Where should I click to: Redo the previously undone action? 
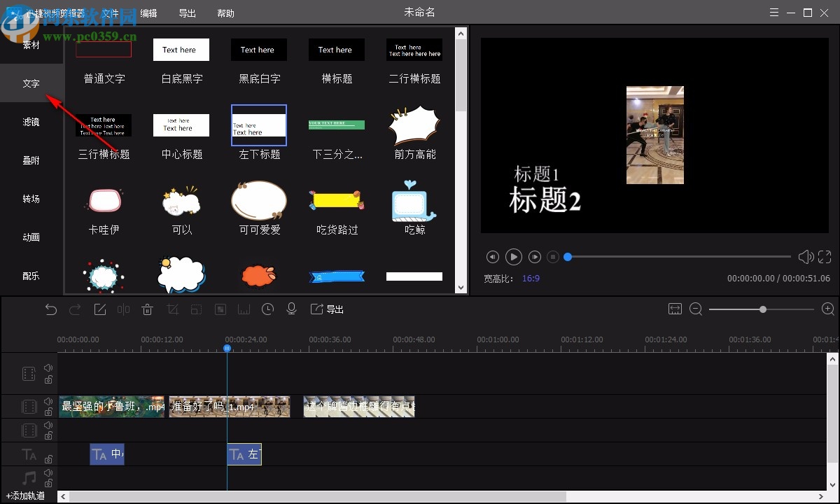tap(76, 309)
